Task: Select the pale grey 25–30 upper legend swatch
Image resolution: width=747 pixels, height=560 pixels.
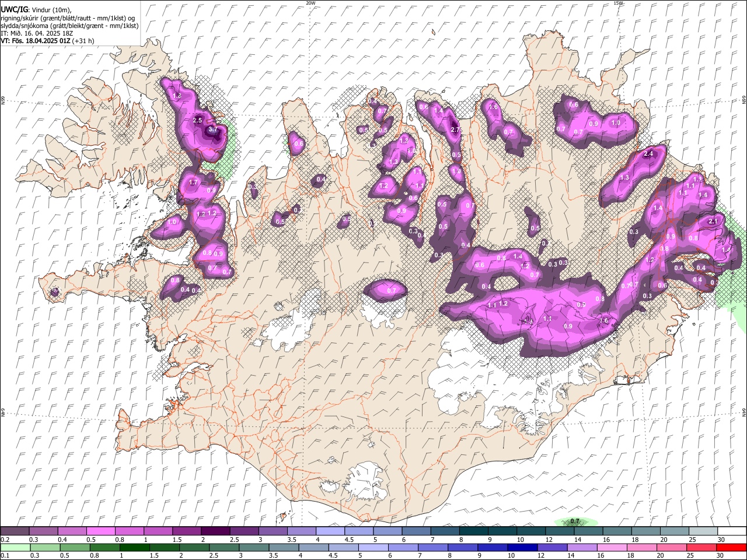Action: 703,531
